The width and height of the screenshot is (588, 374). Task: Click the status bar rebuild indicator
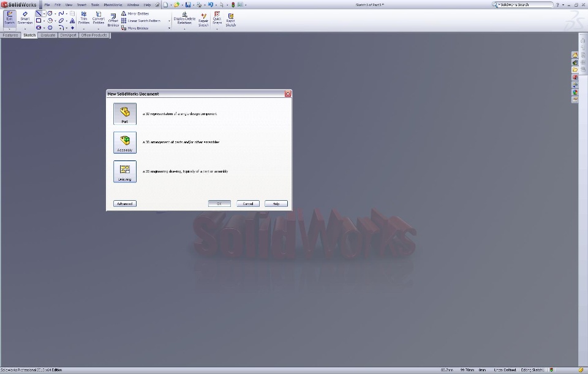(552, 370)
